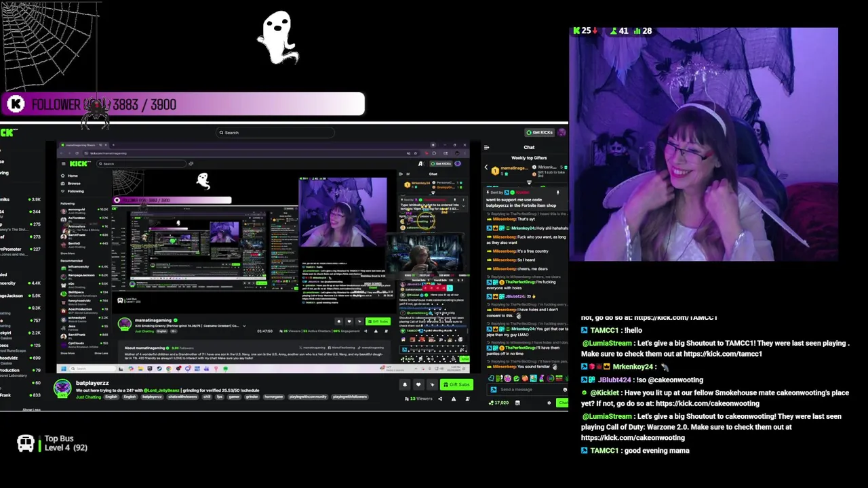Viewport: 868px width, 488px height.
Task: Click Get KICKs in the inner Kick window
Action: [441, 163]
